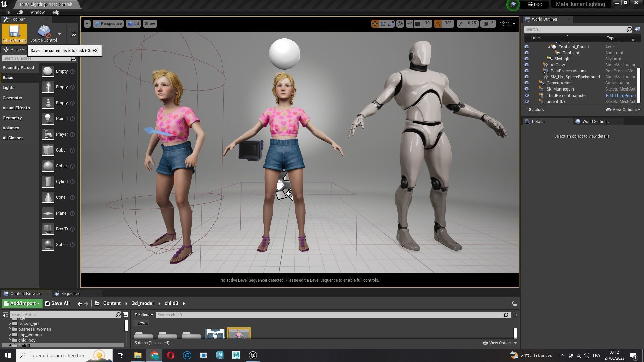The image size is (644, 362).
Task: Open Opera browser taskbar icon
Action: [171, 355]
